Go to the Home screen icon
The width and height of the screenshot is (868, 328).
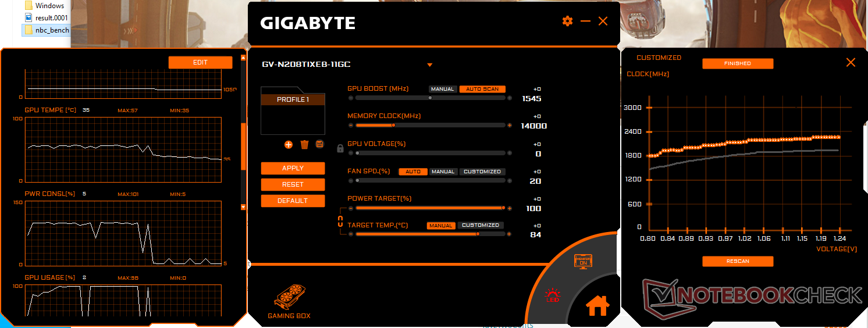point(597,305)
